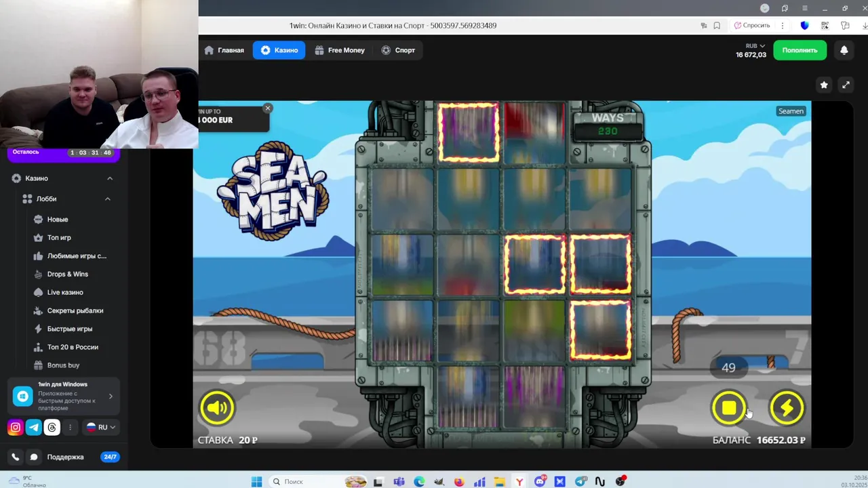
Task: Open the Bonus buy category
Action: [x=63, y=365]
